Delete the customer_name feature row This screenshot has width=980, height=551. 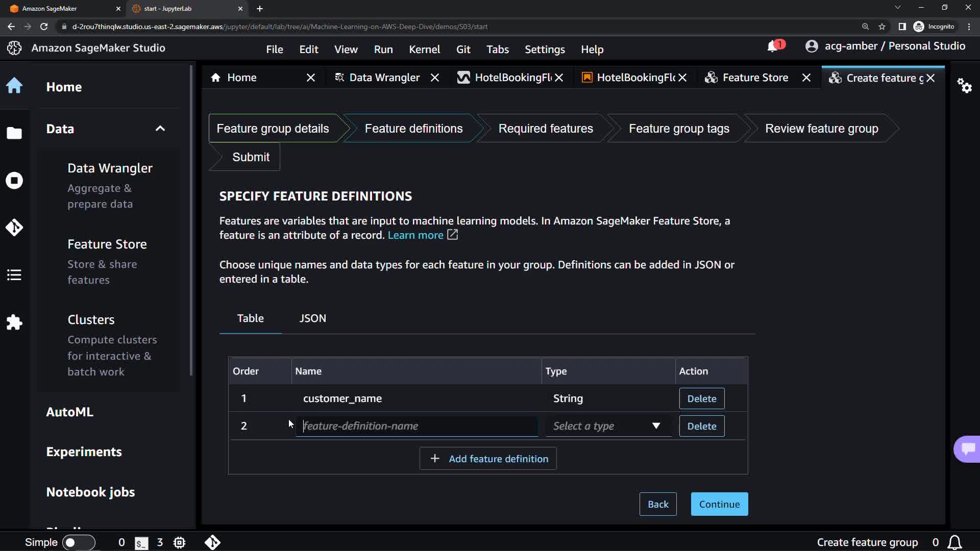click(x=701, y=398)
